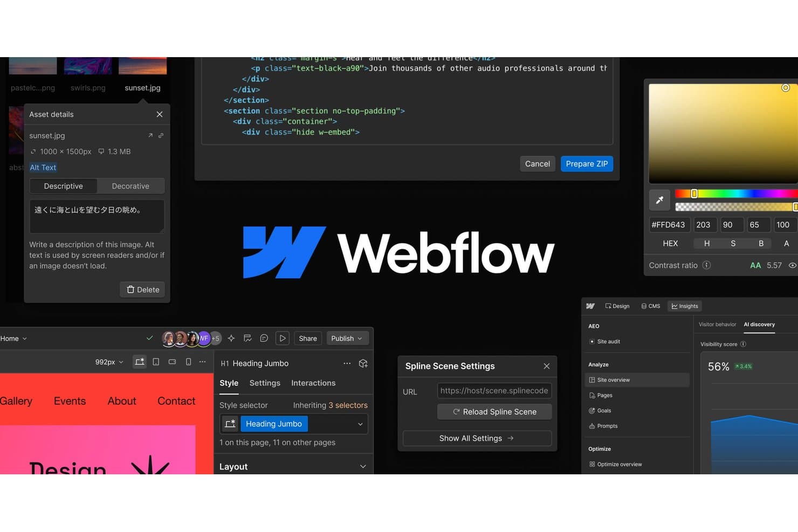Adjust the opacity slider in the color picker
This screenshot has height=532, width=798.
click(737, 207)
